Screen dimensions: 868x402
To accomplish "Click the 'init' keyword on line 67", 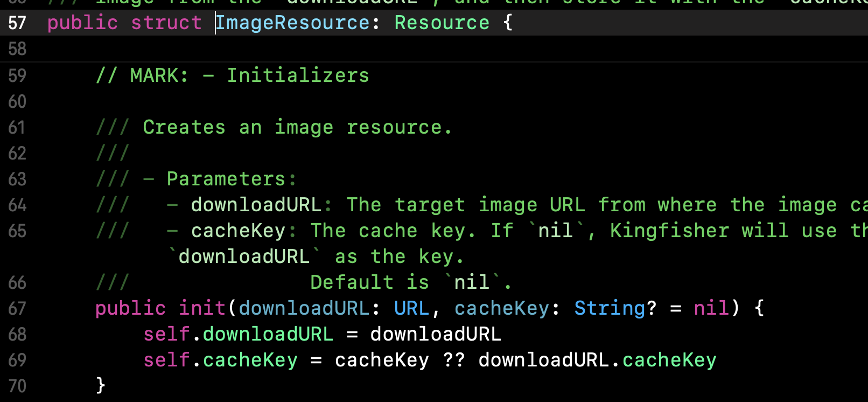I will [202, 308].
